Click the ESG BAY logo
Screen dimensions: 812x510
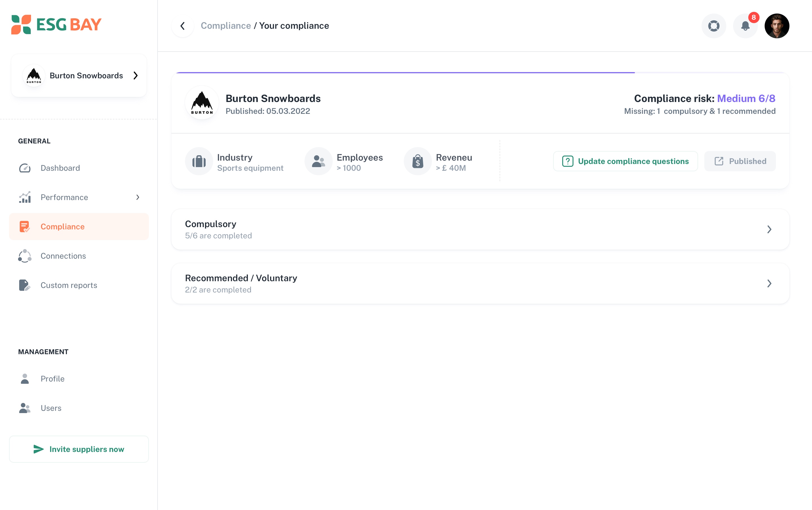pos(56,25)
